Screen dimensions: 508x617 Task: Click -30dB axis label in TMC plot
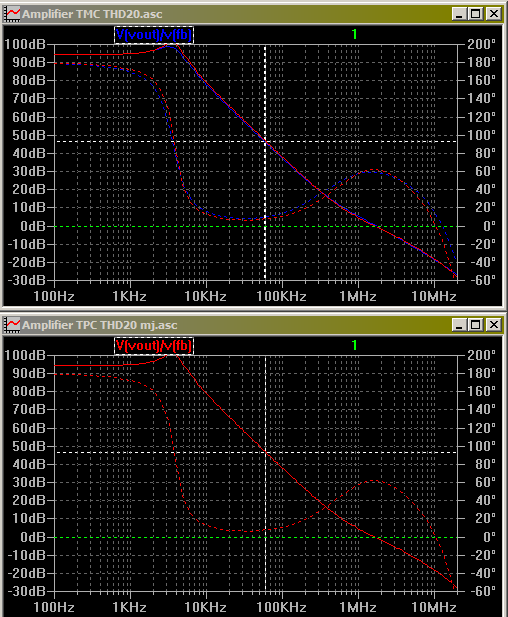click(x=27, y=280)
